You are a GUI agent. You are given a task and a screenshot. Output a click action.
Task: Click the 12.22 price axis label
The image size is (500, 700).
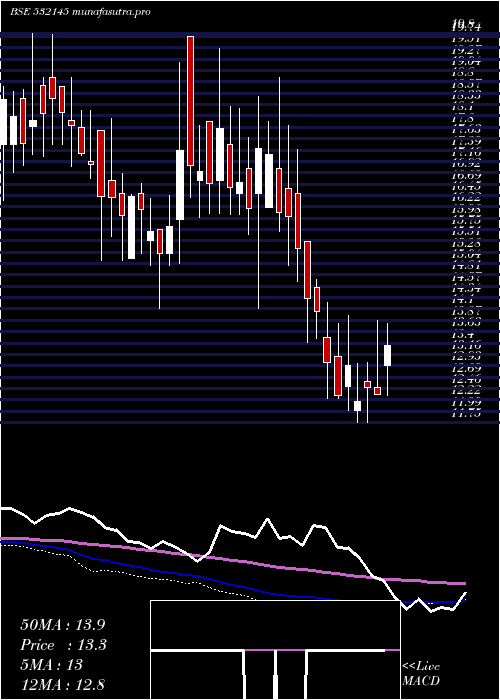[466, 392]
